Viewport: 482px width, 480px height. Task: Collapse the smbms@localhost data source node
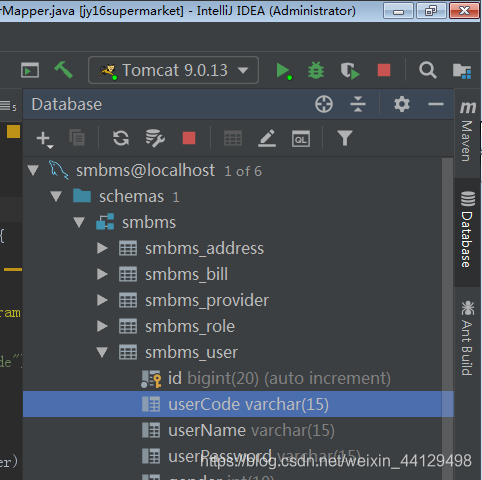(33, 171)
